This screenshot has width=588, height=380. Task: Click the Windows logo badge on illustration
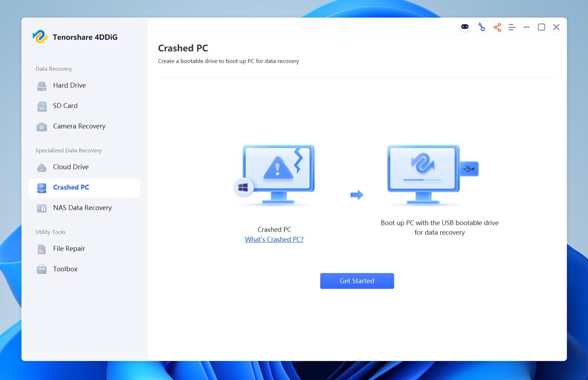[243, 187]
